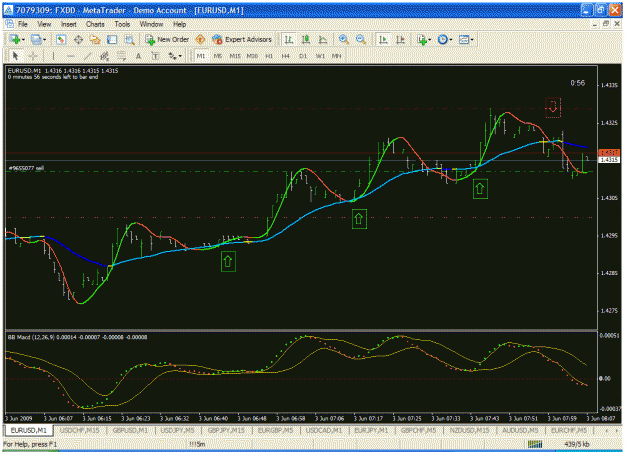
Task: Open the Indicators list icon
Action: (422, 39)
